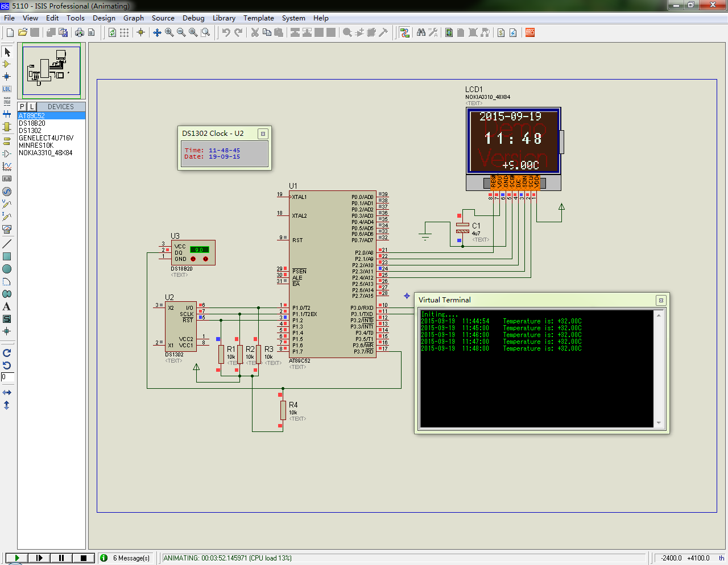Select the Generator mode tool
This screenshot has height=565, width=728.
point(7,192)
